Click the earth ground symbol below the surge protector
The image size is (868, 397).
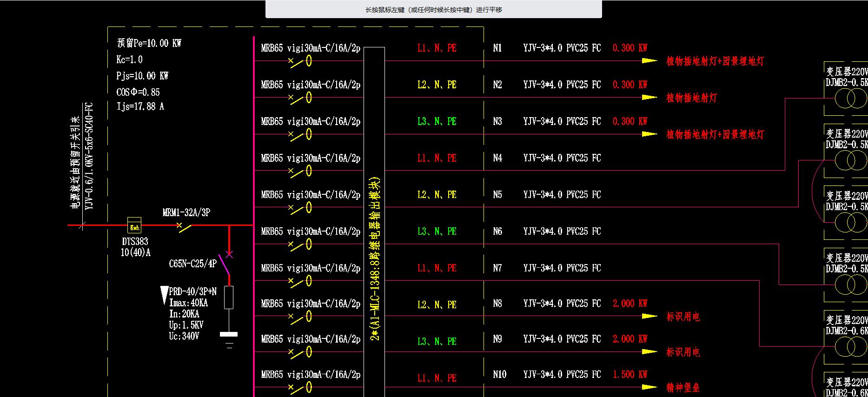[x=229, y=339]
